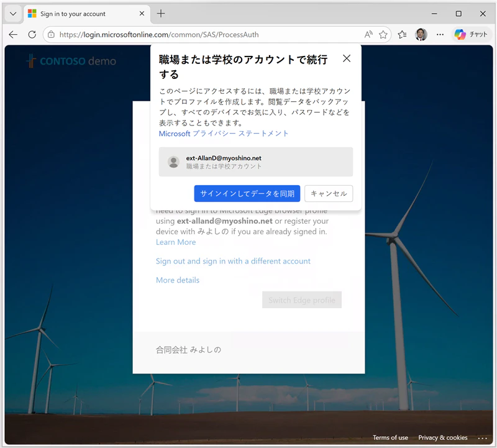This screenshot has width=497, height=448.
Task: View site information lock icon
Action: click(51, 35)
